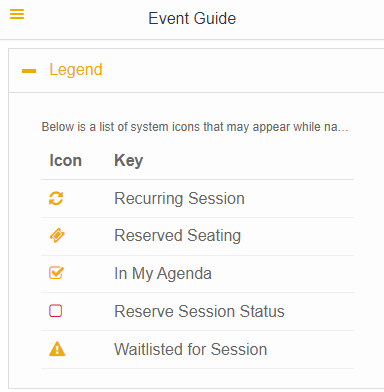Click the truncated legend description text
This screenshot has width=384, height=392.
195,127
